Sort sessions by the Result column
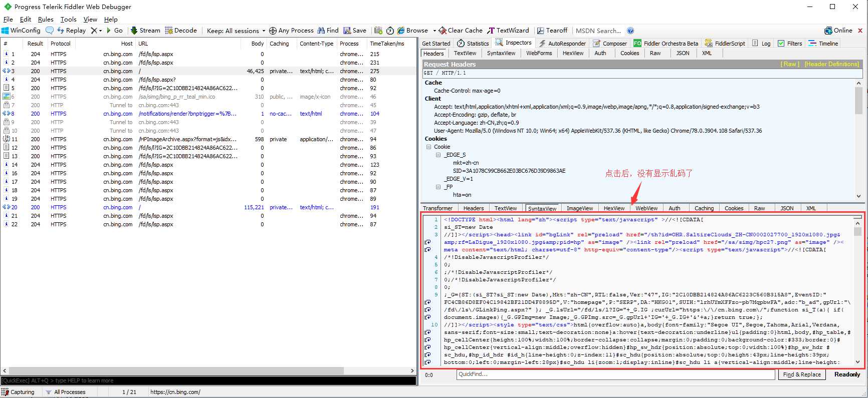Image resolution: width=868 pixels, height=398 pixels. [x=35, y=44]
